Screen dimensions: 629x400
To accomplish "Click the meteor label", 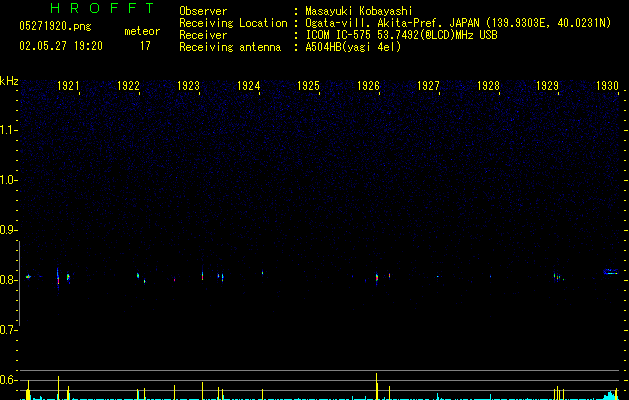I will tap(142, 31).
